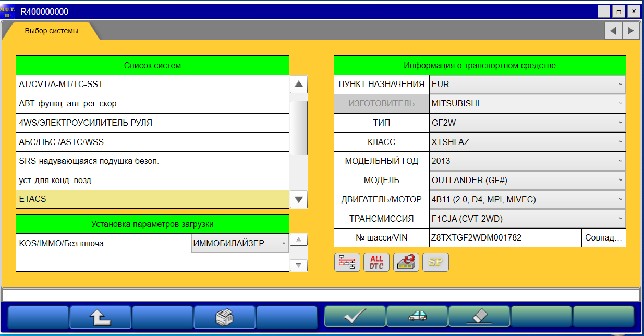Click loading options list down arrow
644x336 pixels.
click(298, 265)
